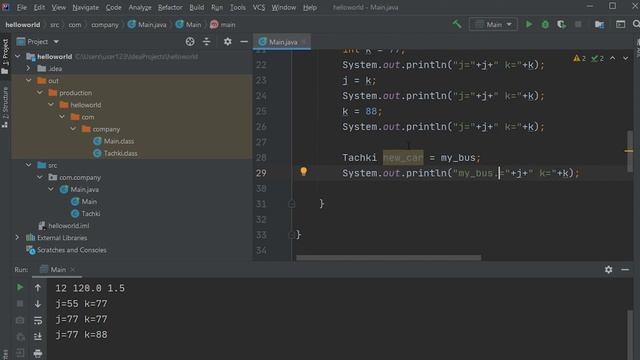The image size is (640, 360).
Task: Open Project Structure icon in toolbar
Action: (599, 24)
